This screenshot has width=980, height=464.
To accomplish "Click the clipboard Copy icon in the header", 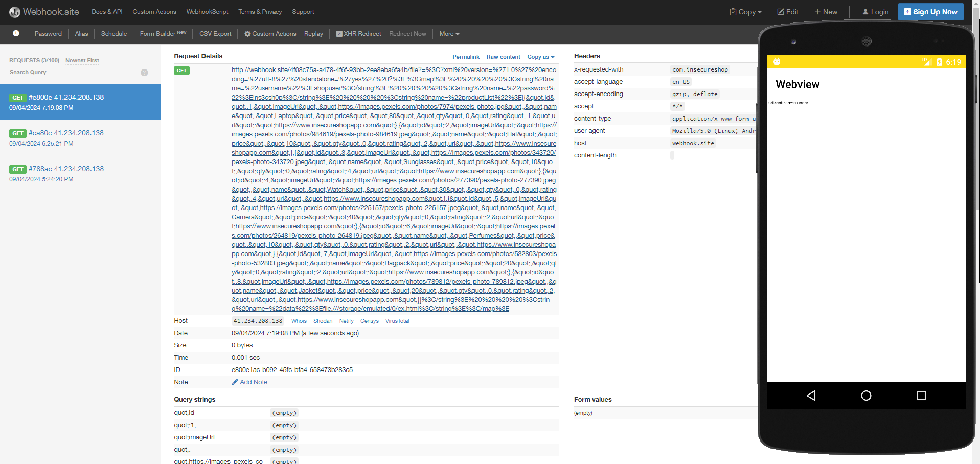I will [x=734, y=11].
